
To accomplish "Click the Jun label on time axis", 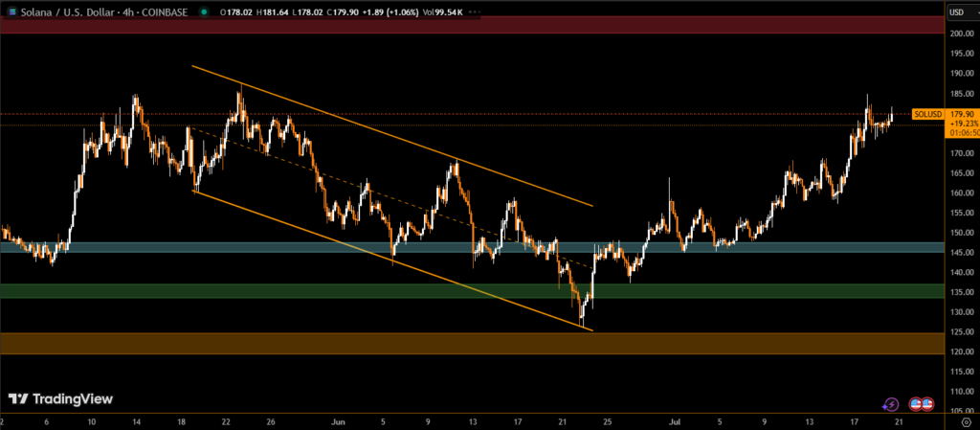I will coord(335,420).
